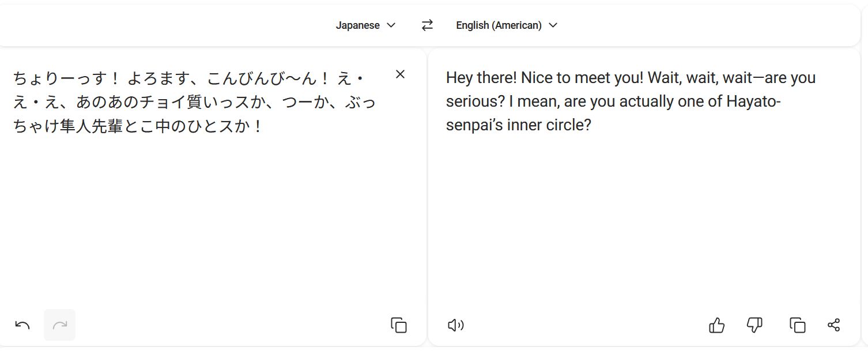Share the translation
This screenshot has height=354, width=868.
pos(833,325)
